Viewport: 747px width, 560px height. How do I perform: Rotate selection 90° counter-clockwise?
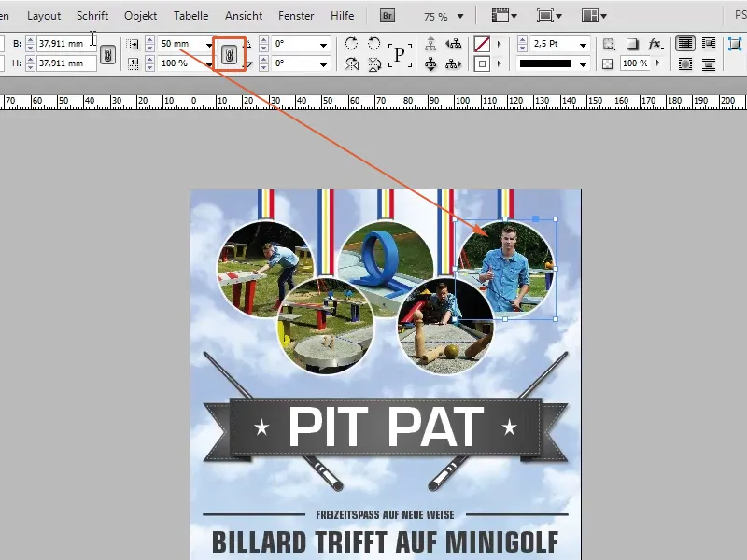click(374, 43)
